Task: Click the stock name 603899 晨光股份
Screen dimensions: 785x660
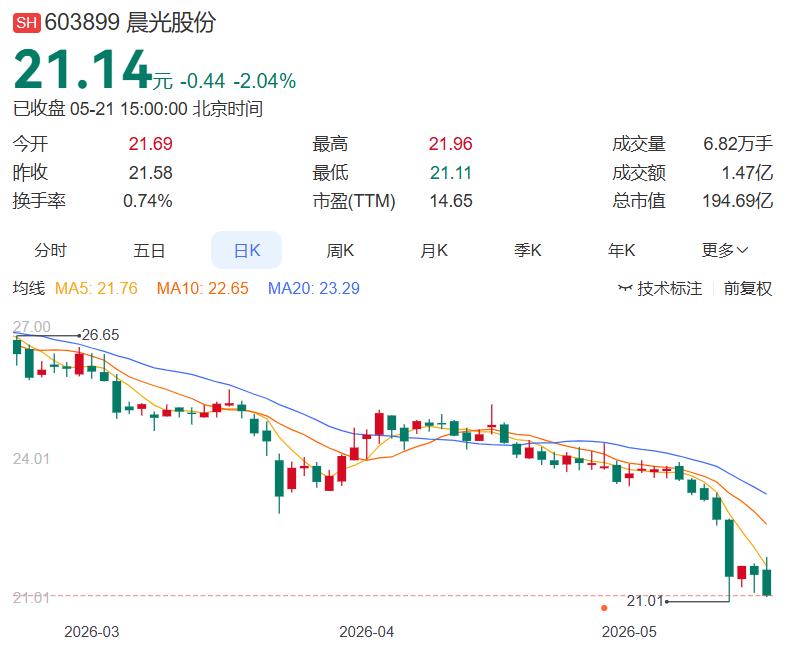Action: (x=130, y=23)
